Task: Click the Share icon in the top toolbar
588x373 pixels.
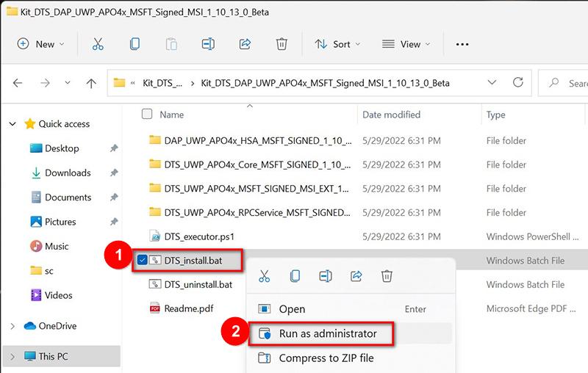Action: pos(245,44)
